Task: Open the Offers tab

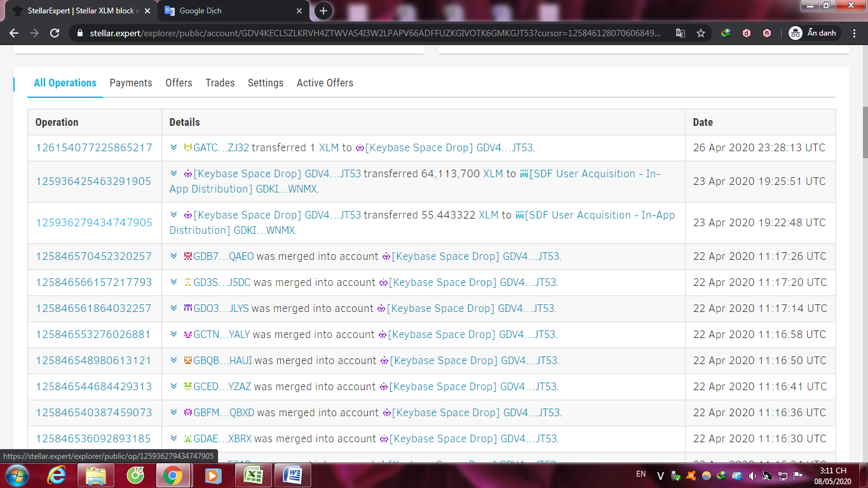Action: [x=179, y=83]
